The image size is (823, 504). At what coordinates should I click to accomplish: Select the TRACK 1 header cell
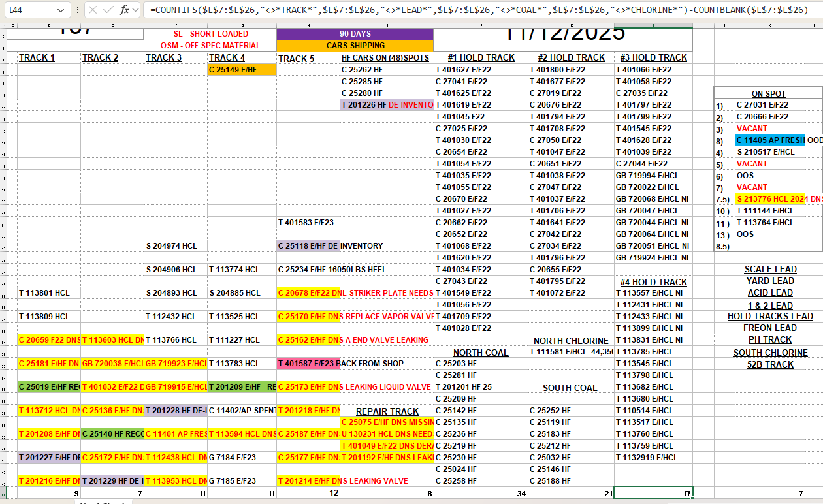[x=49, y=57]
